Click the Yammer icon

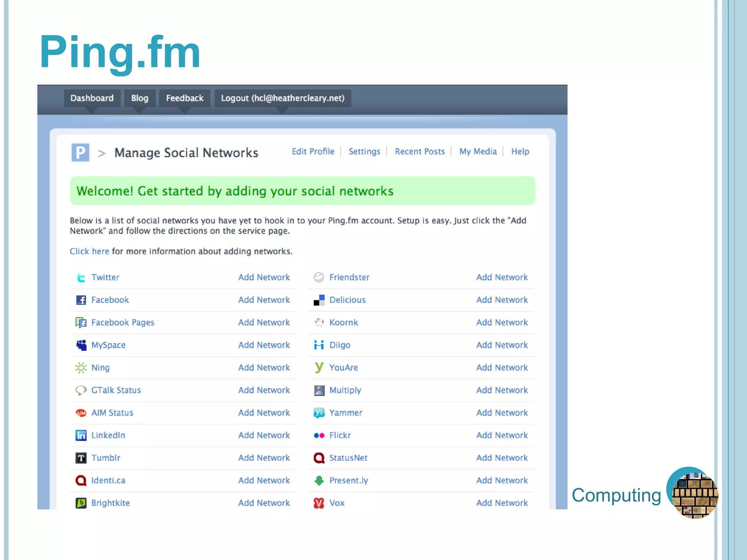tap(319, 413)
